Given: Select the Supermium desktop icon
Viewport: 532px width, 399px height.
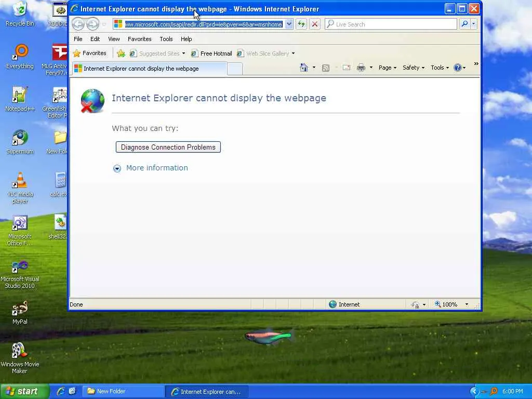Looking at the screenshot, I should [20, 142].
